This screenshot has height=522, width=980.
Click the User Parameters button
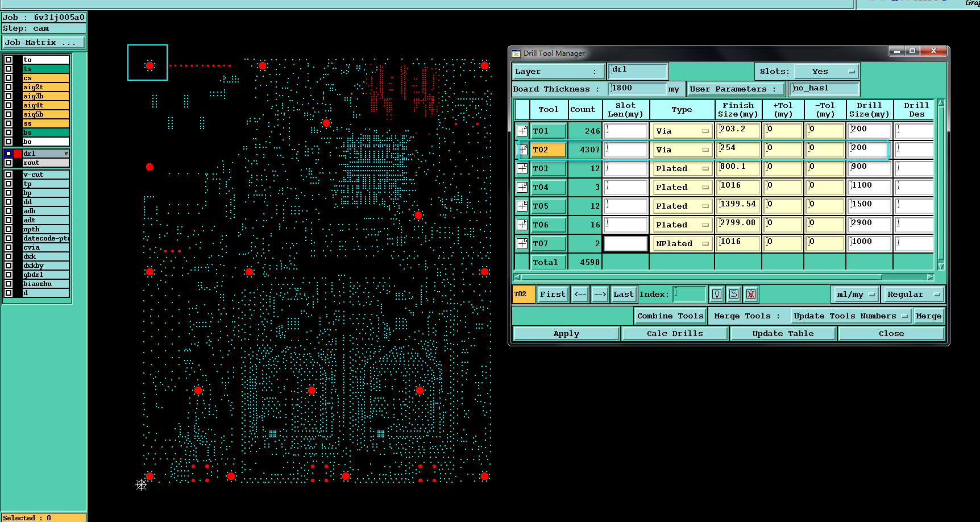click(736, 89)
